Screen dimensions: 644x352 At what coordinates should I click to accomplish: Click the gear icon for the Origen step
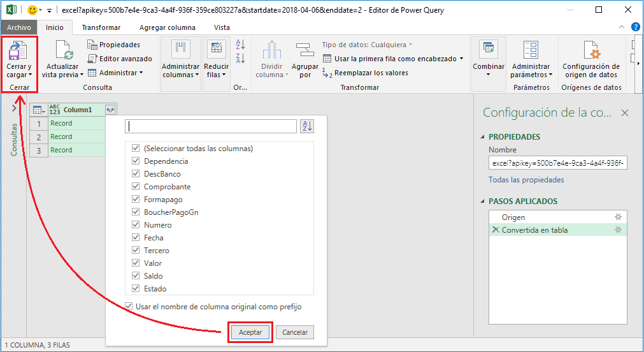click(617, 217)
